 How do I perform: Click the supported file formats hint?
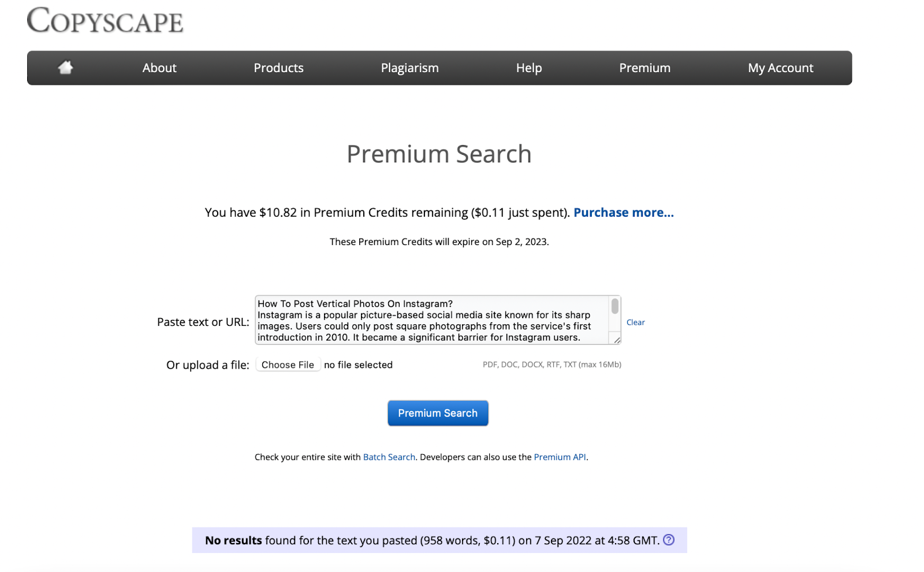552,365
